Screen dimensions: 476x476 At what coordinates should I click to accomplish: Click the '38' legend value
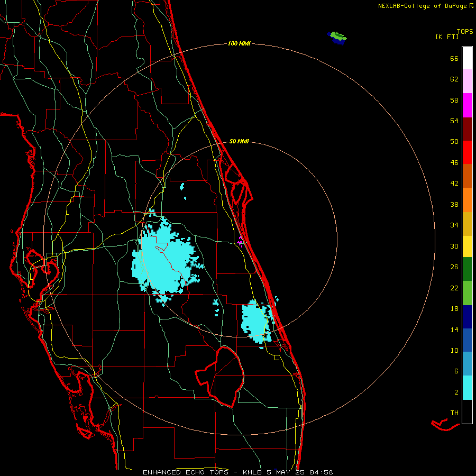click(x=454, y=205)
